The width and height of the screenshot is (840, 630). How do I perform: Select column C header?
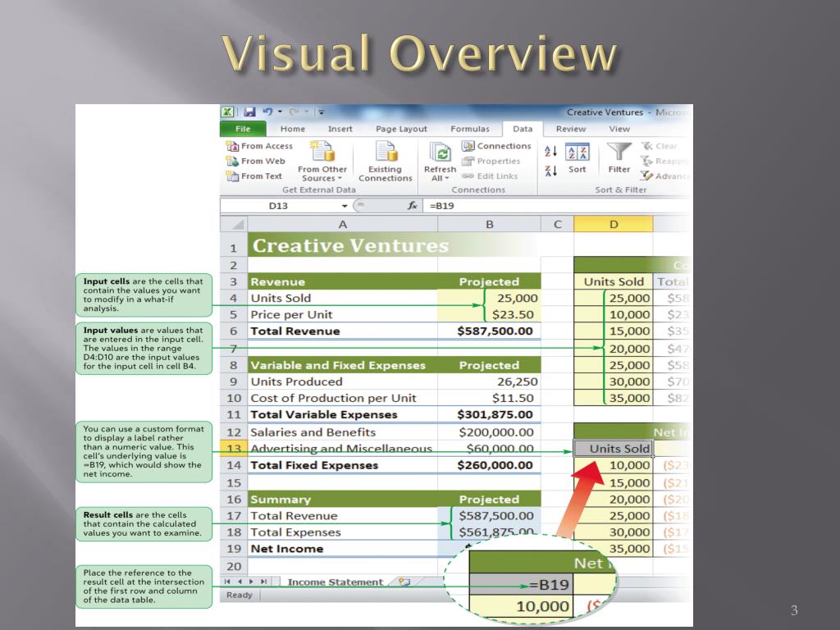557,224
